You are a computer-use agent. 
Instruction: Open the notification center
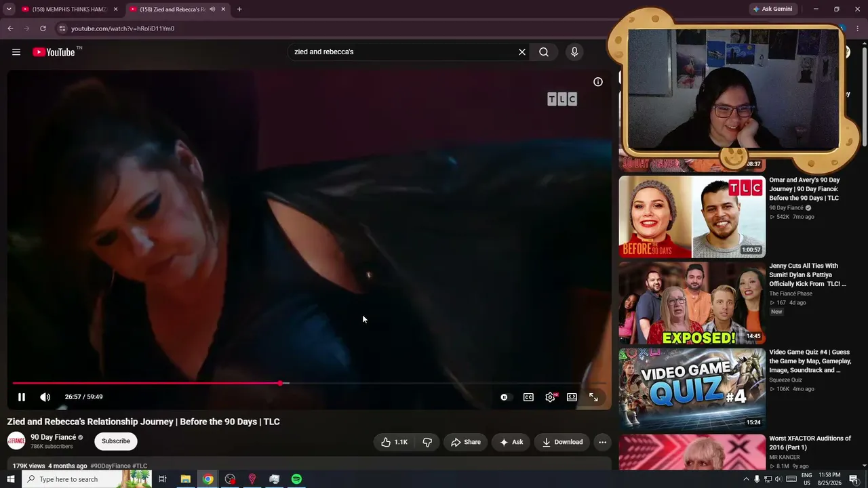tap(854, 479)
